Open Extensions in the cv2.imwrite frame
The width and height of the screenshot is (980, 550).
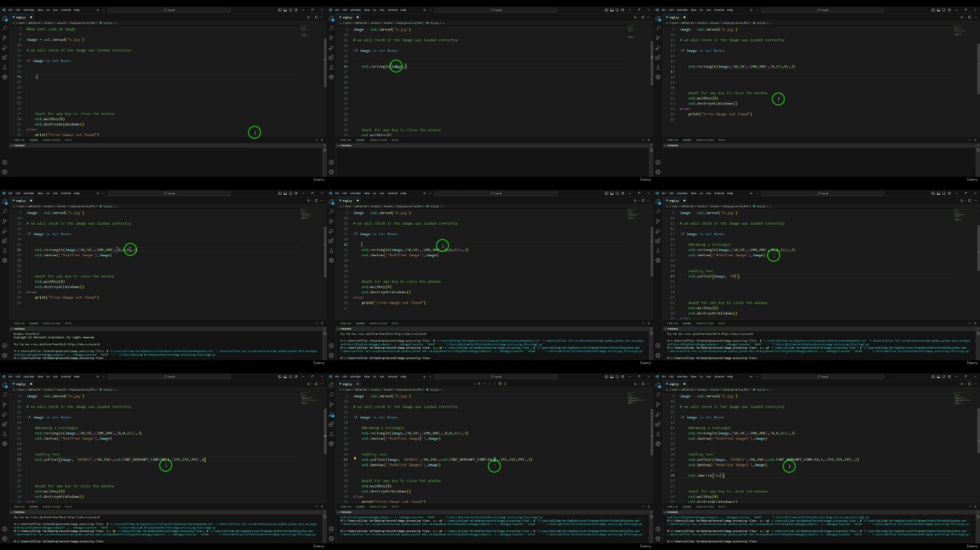point(658,424)
